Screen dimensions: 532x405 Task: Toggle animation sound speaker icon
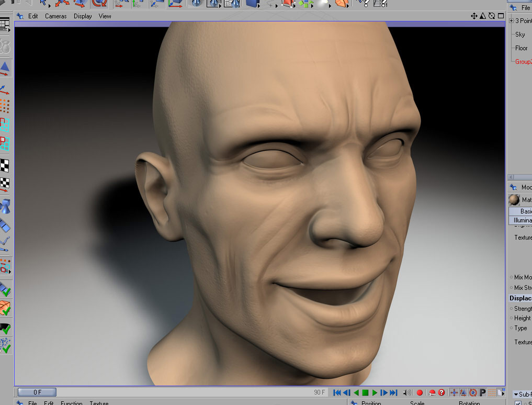point(407,392)
